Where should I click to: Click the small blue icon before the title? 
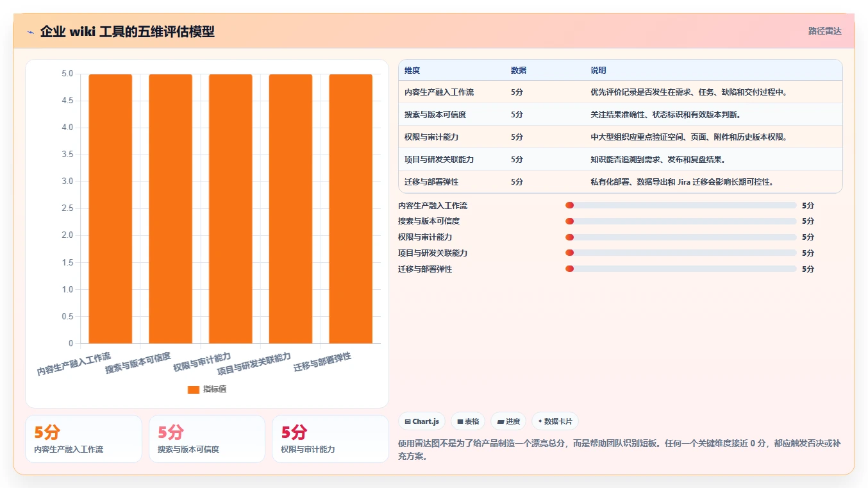tap(30, 32)
